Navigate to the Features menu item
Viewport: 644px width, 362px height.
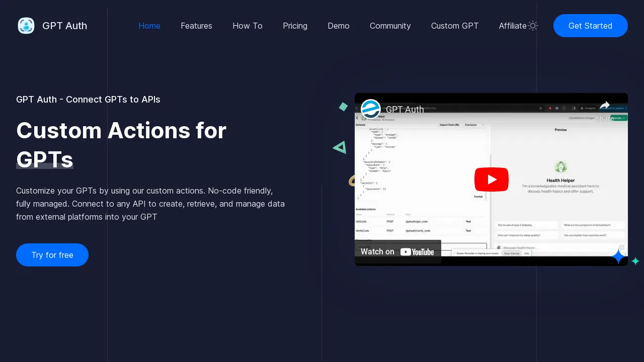pyautogui.click(x=196, y=26)
